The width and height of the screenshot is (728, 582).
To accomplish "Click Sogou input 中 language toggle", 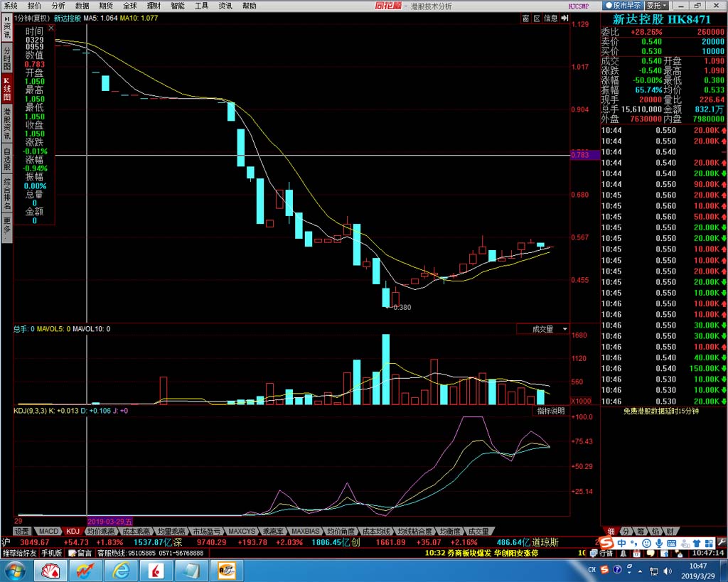I will click(622, 543).
